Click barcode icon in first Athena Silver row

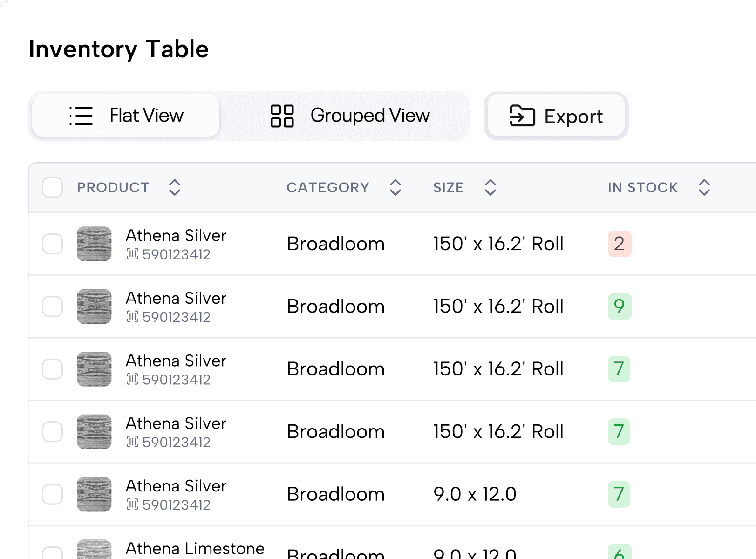click(132, 254)
